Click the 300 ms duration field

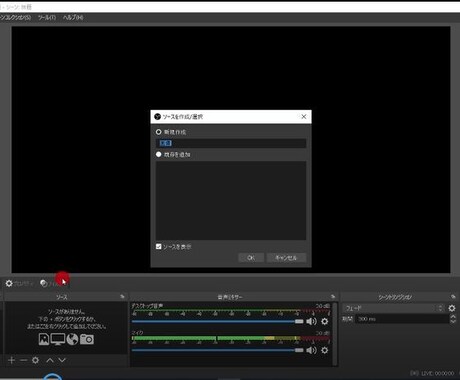pos(402,319)
